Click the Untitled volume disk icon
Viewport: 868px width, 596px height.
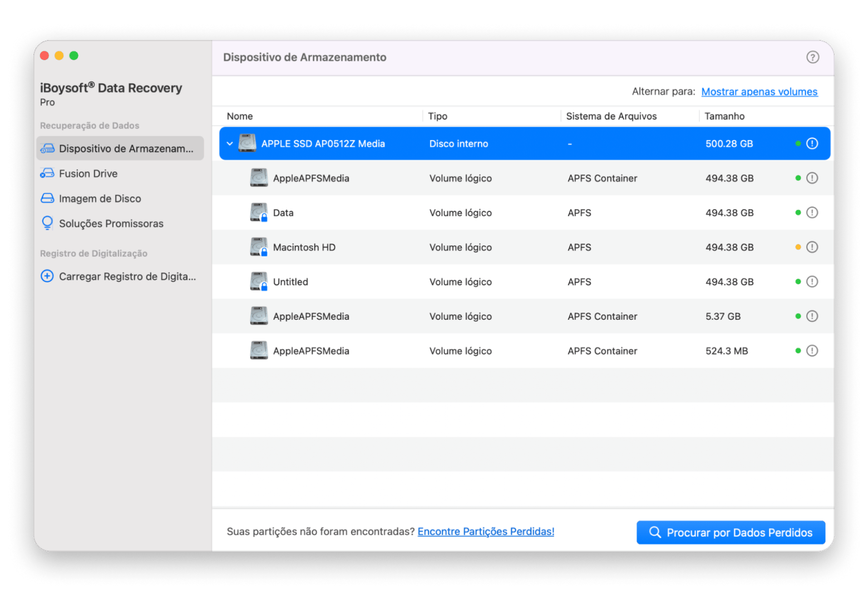259,281
